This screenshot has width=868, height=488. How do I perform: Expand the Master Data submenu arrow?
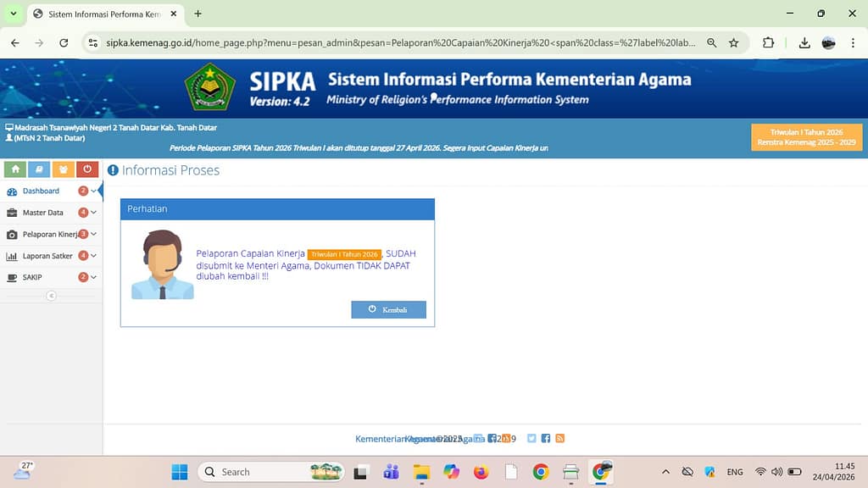[93, 213]
